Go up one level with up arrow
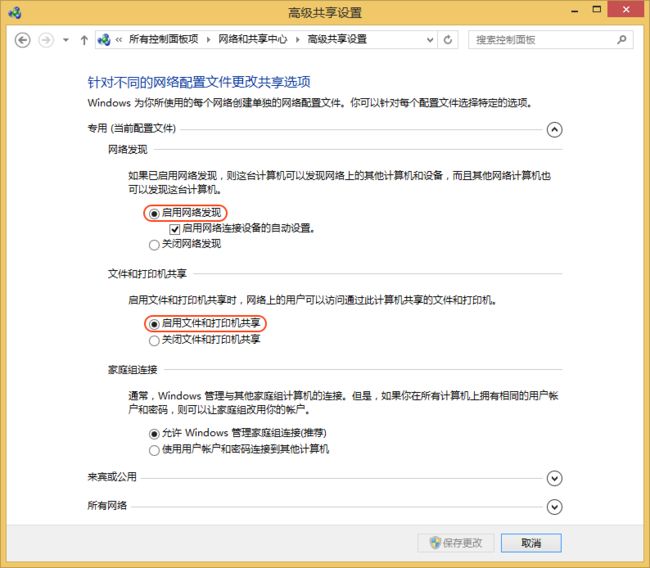Viewport: 650px width, 568px height. pos(84,40)
